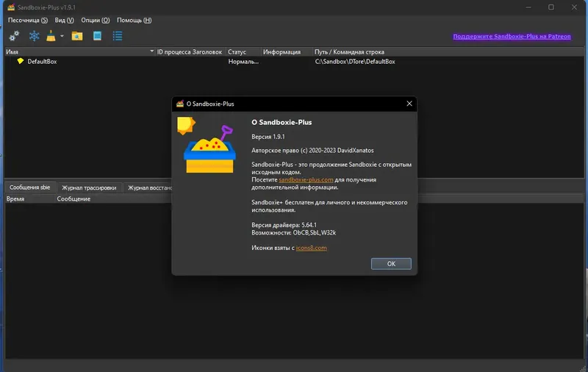
Task: Switch to the Сообщения sbie tab
Action: pyautogui.click(x=29, y=187)
